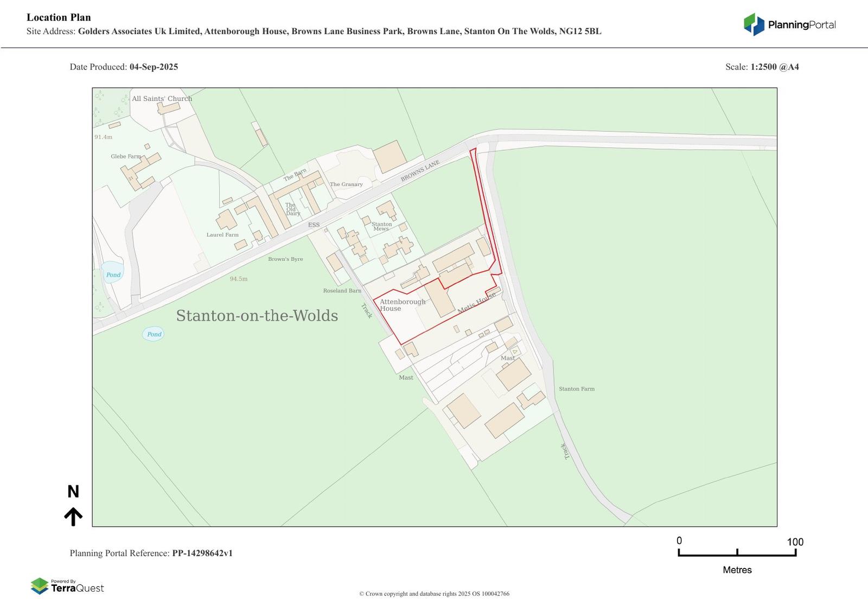Click the All Saints' Church building
The width and height of the screenshot is (868, 614).
(x=169, y=108)
